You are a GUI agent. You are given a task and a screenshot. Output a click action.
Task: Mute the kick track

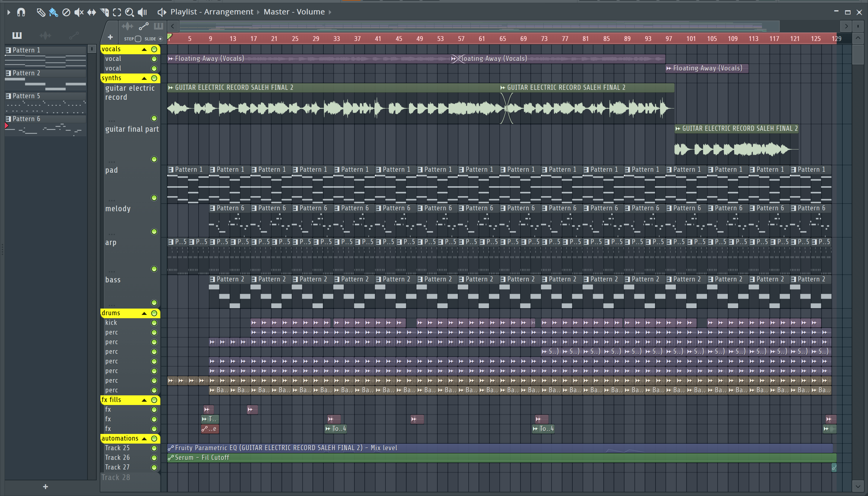(x=154, y=323)
